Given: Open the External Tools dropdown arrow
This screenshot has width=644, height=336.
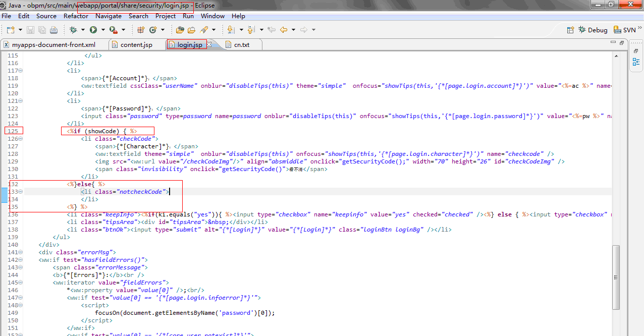Looking at the screenshot, I should click(123, 30).
